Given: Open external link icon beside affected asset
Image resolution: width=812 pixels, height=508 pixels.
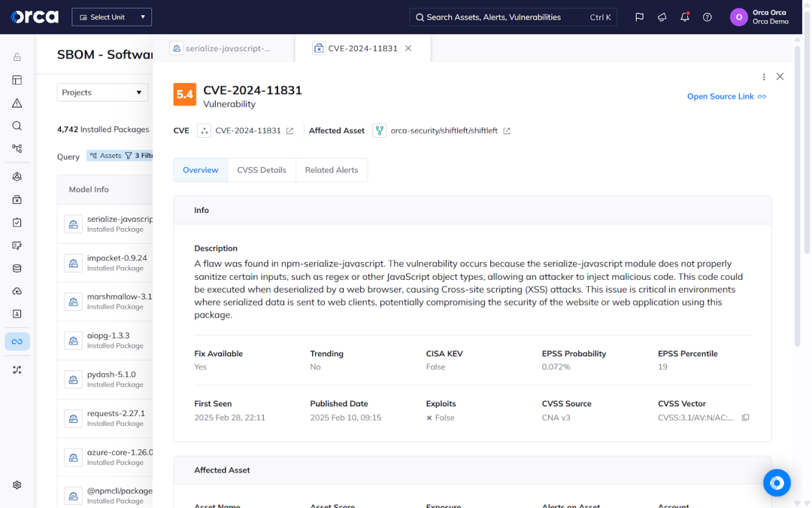Looking at the screenshot, I should (x=507, y=131).
